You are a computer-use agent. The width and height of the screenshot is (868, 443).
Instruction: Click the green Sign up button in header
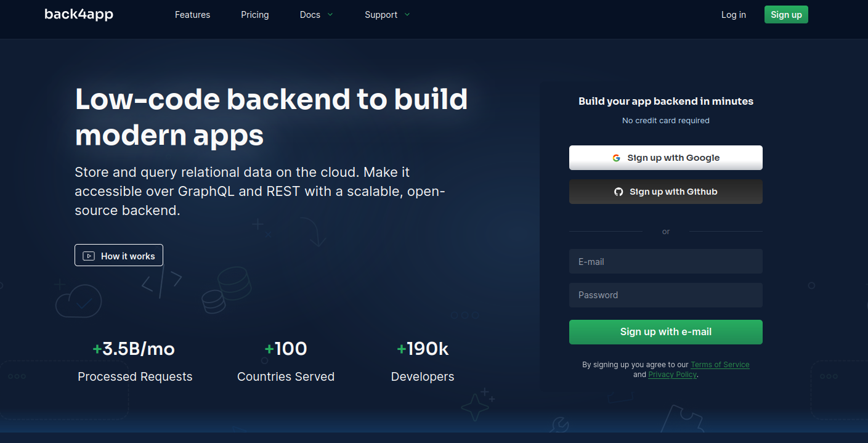coord(786,14)
